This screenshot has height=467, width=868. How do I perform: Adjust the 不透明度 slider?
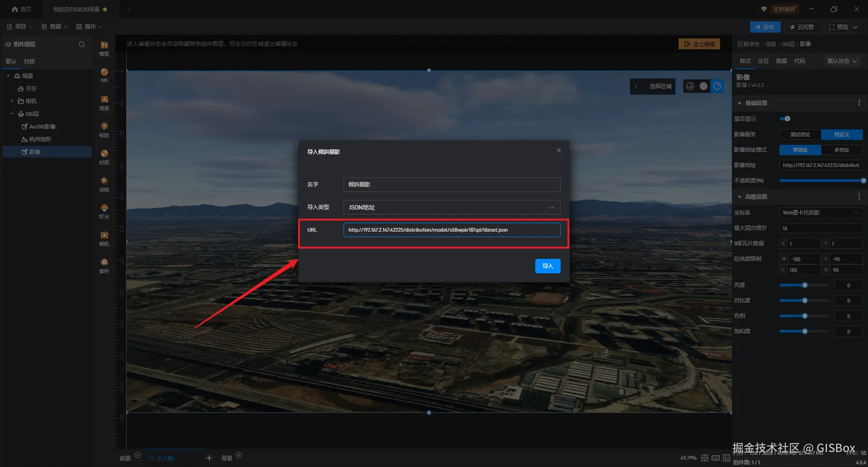[821, 181]
